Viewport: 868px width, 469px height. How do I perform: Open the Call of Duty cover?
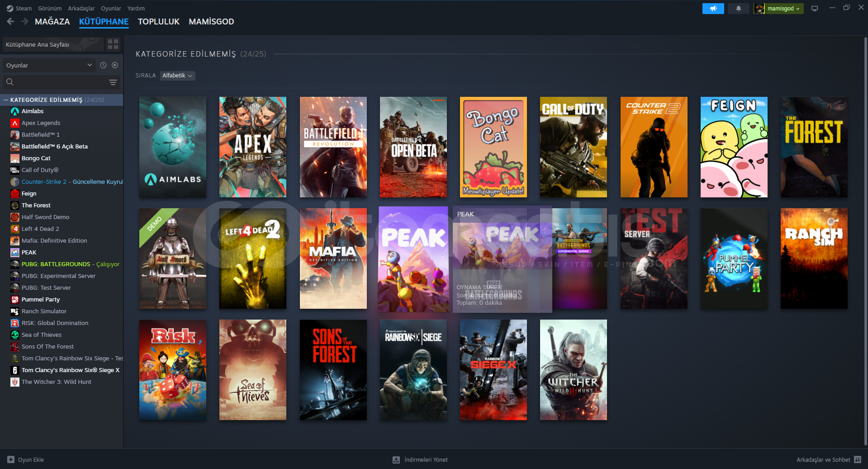574,147
